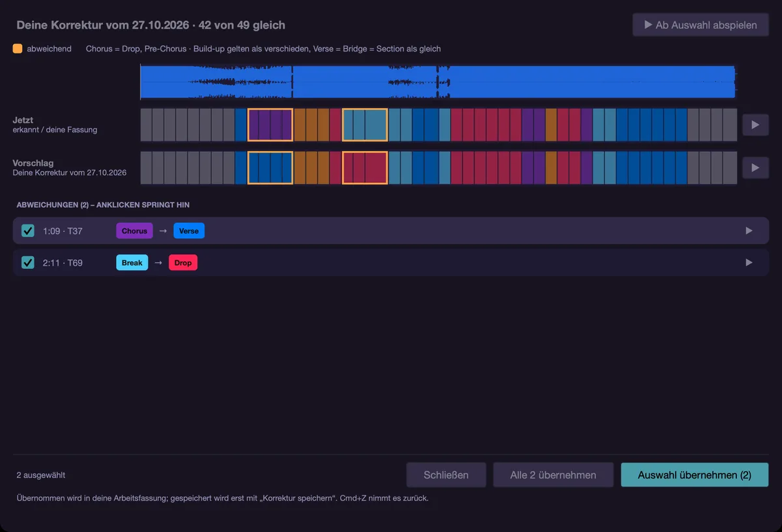Screen dimensions: 782x532
Task: Click the light-blue Break tag
Action: point(132,262)
